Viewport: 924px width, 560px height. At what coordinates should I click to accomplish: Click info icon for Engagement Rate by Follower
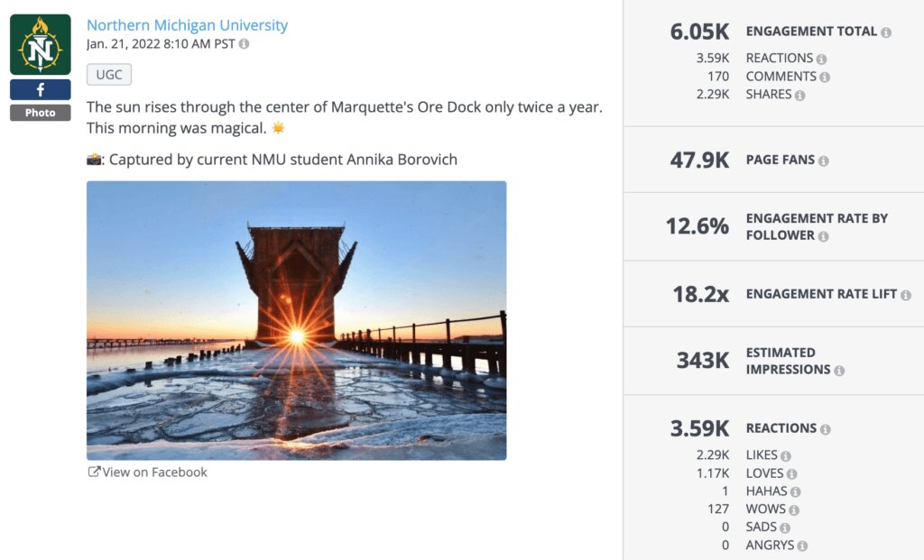(823, 236)
